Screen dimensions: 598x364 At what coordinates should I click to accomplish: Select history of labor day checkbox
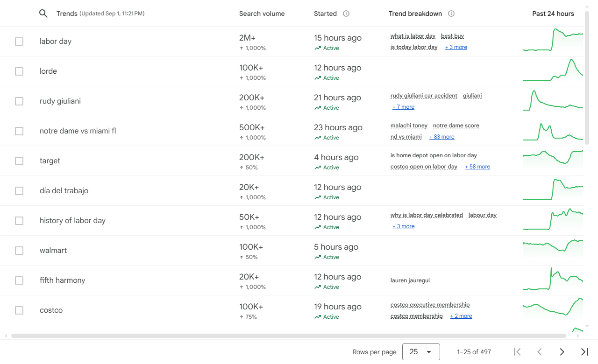tap(19, 221)
